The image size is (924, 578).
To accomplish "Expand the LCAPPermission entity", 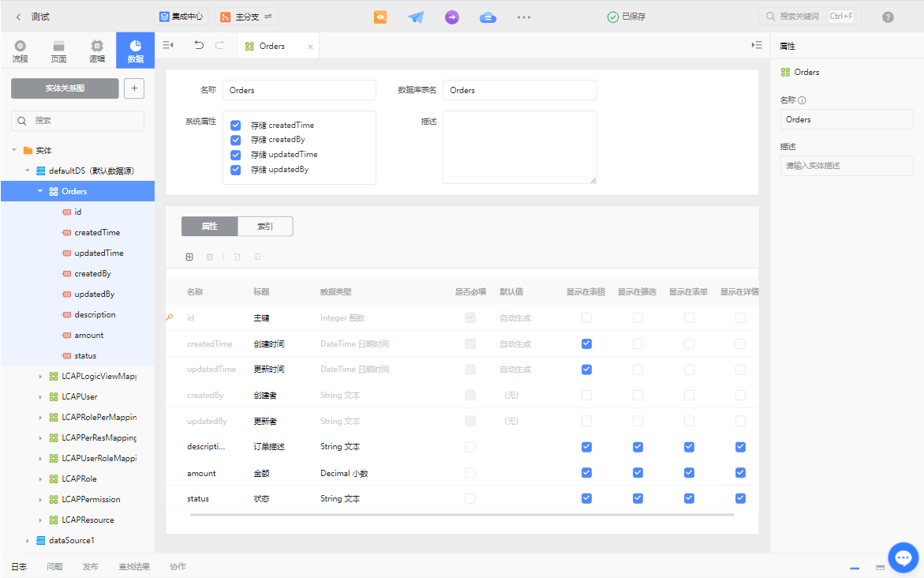I will [40, 500].
